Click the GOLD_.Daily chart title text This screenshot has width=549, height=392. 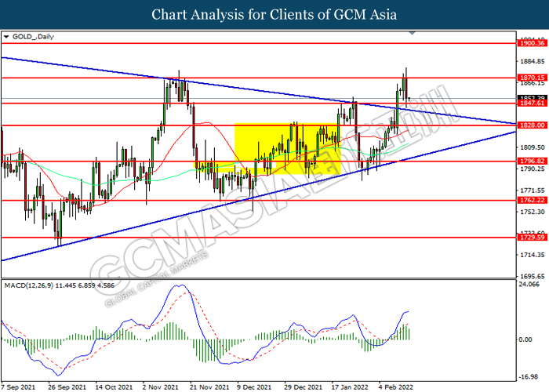tap(33, 37)
